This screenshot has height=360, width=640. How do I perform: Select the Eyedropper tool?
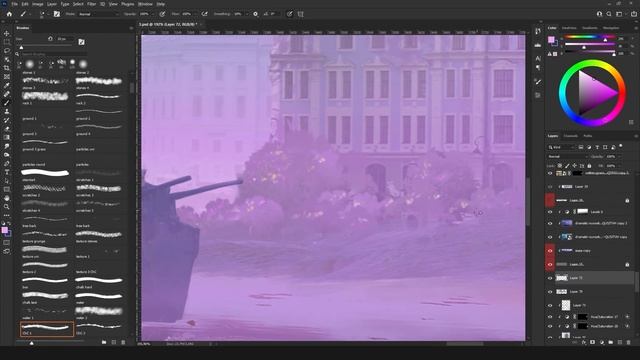[7, 85]
